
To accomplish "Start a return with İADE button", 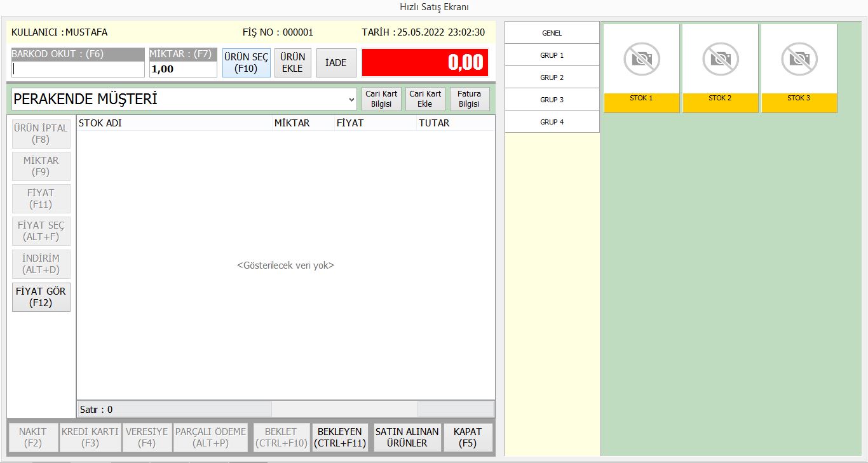I will (336, 63).
